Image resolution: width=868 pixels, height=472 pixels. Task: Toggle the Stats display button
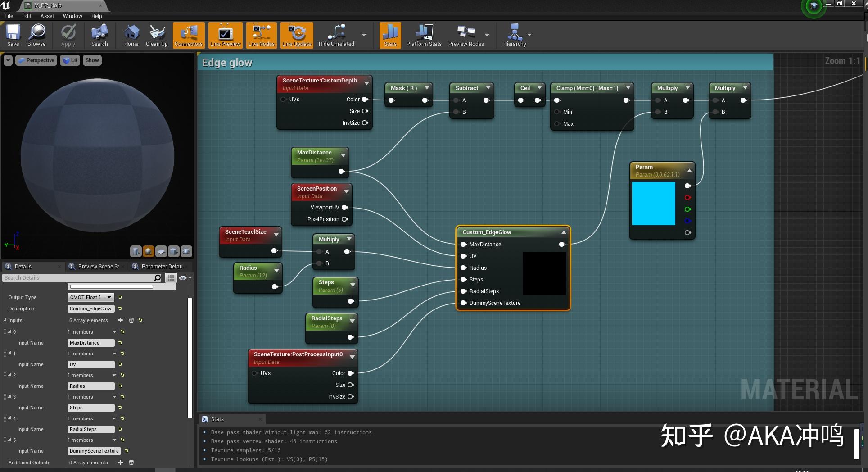(390, 35)
